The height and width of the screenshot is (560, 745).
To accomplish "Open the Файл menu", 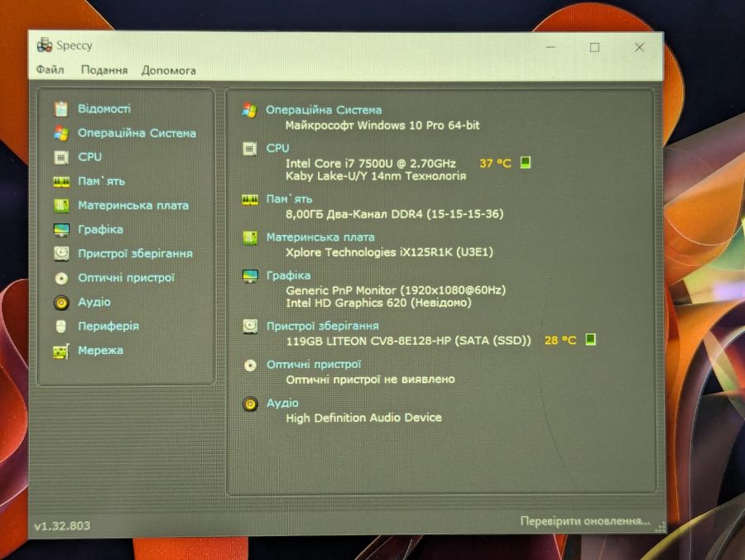I will coord(50,69).
